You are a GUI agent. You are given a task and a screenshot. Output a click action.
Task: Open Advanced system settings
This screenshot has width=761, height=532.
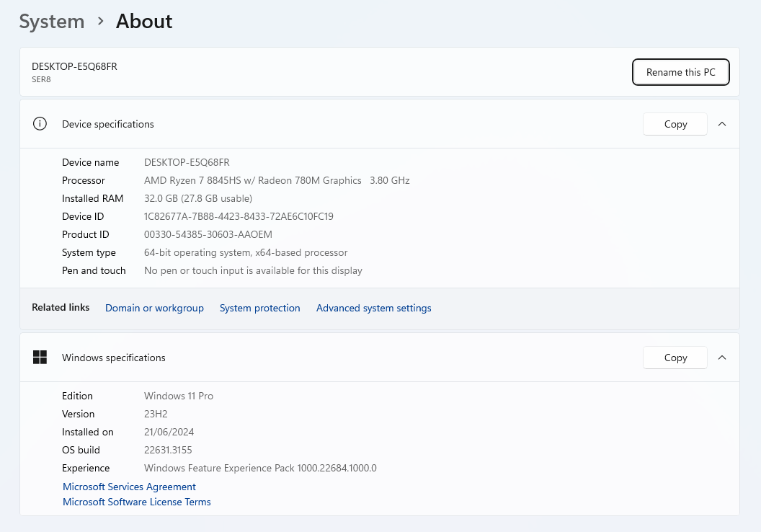pos(373,308)
